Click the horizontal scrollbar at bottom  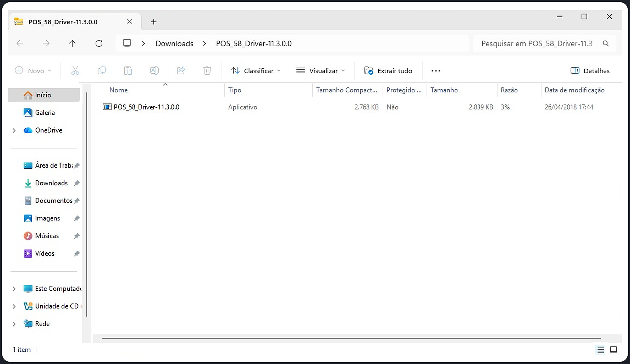tap(351, 339)
